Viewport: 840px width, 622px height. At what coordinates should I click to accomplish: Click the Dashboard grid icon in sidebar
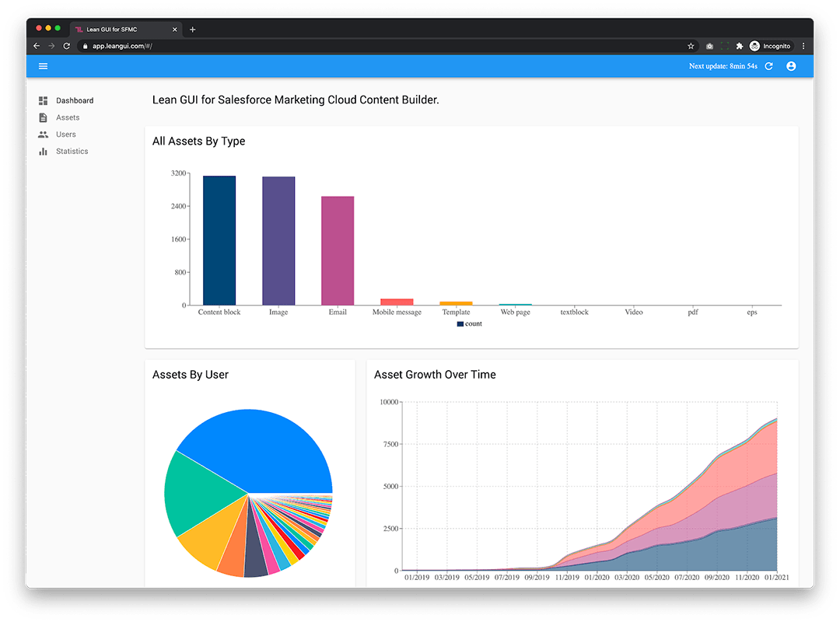[43, 100]
